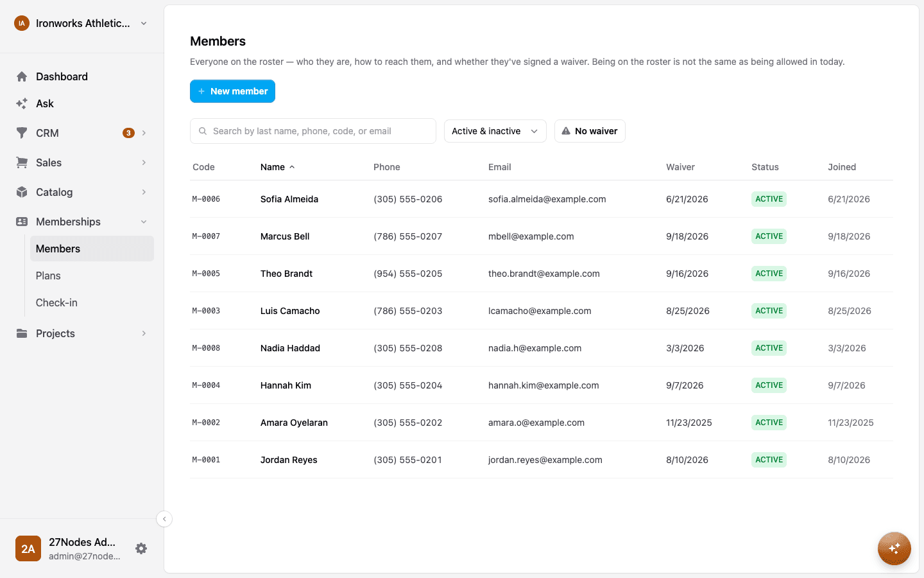This screenshot has height=578, width=924.
Task: Click the CRM notification badge showing 3
Action: tap(128, 133)
